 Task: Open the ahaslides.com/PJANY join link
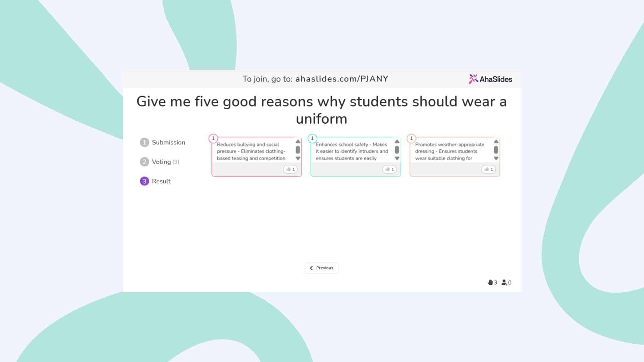tap(342, 79)
